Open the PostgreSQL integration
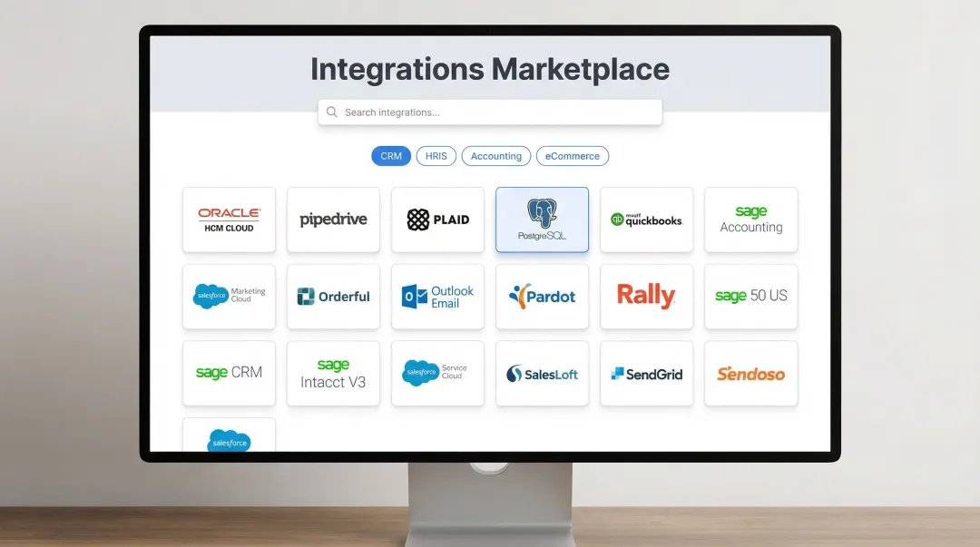The height and width of the screenshot is (547, 980). 542,220
